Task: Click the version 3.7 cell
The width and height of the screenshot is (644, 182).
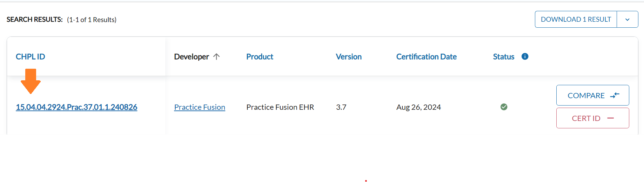Action: pos(341,107)
